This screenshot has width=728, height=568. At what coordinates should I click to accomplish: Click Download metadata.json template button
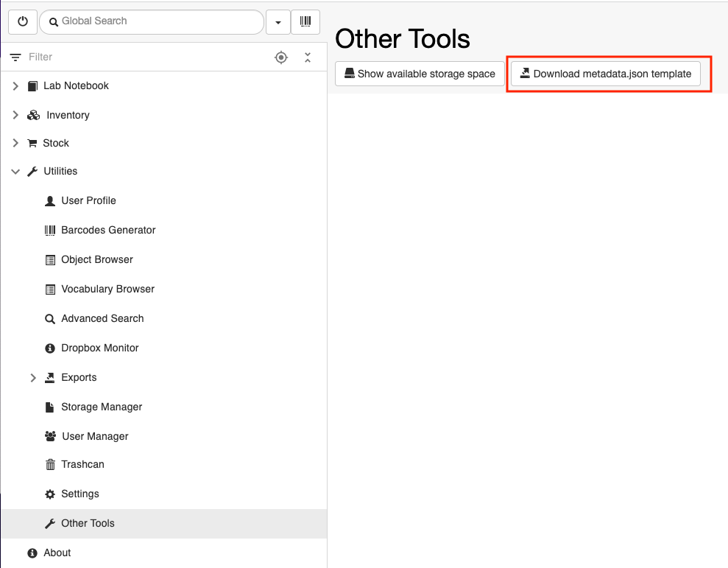coord(605,74)
